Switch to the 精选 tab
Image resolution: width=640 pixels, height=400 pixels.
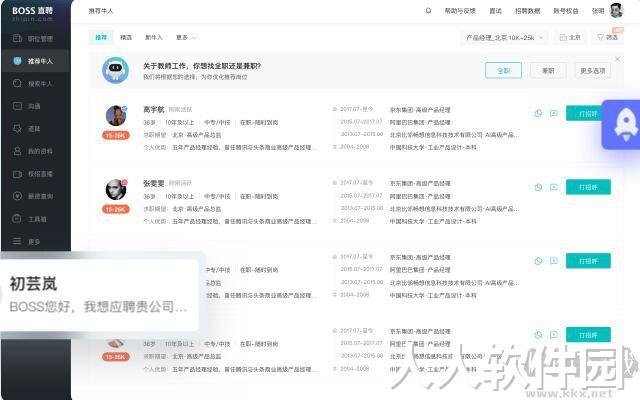click(126, 37)
